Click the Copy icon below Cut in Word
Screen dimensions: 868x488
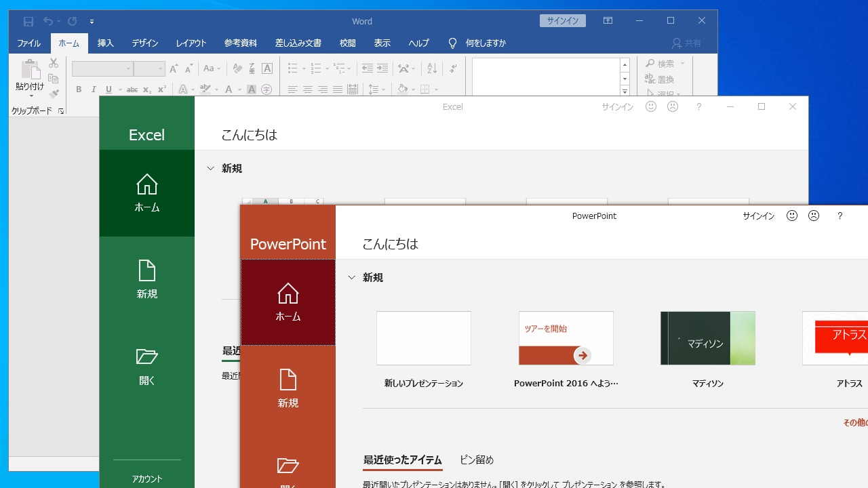pos(54,79)
